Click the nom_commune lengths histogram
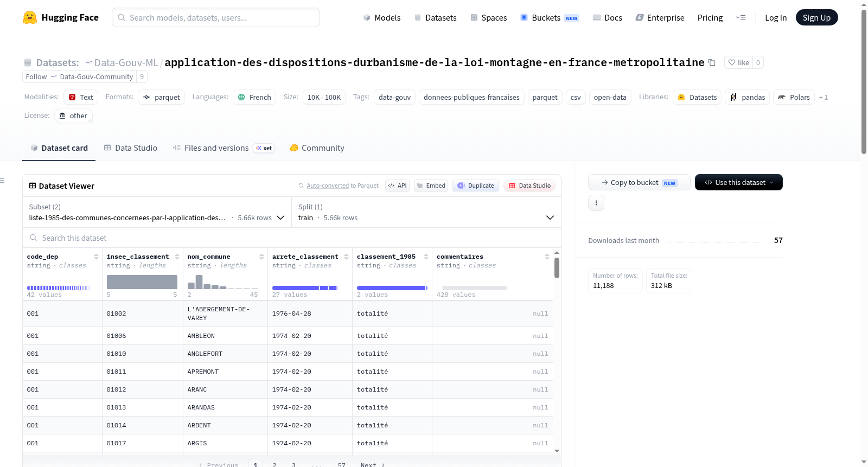868x467 pixels. click(x=223, y=282)
